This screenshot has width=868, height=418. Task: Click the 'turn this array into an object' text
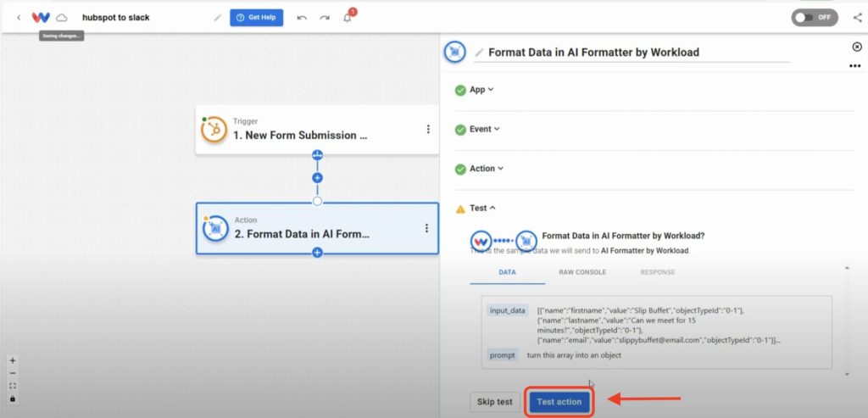[574, 355]
